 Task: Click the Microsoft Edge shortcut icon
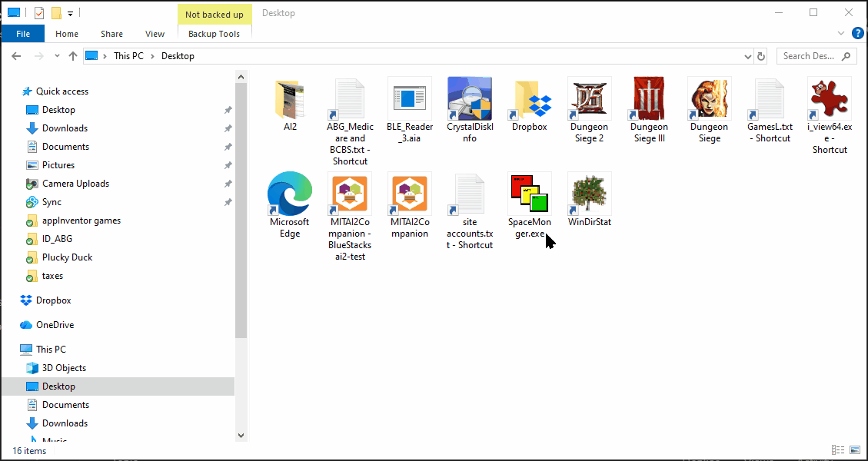click(x=289, y=194)
